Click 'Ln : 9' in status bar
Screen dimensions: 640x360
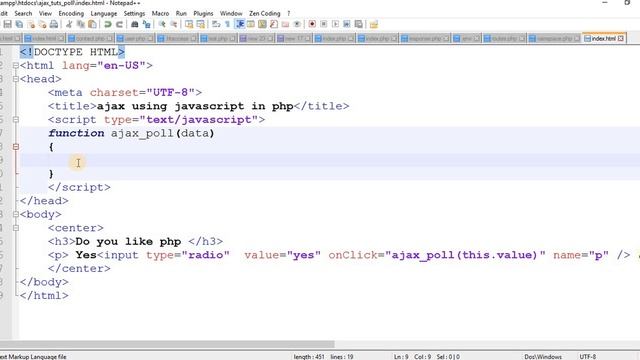click(401, 356)
